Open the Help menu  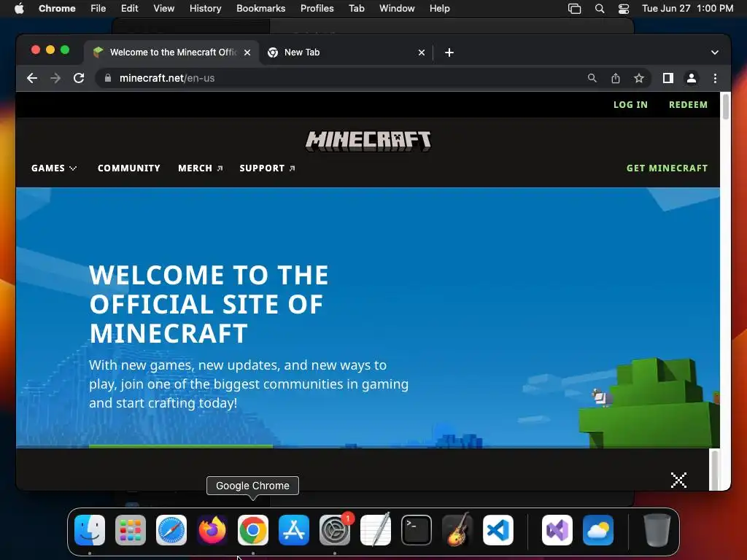click(439, 9)
